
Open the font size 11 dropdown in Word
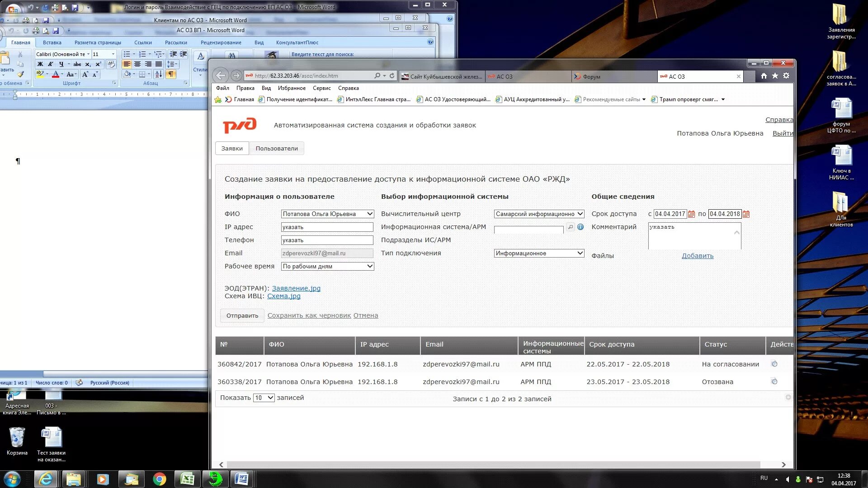point(113,54)
